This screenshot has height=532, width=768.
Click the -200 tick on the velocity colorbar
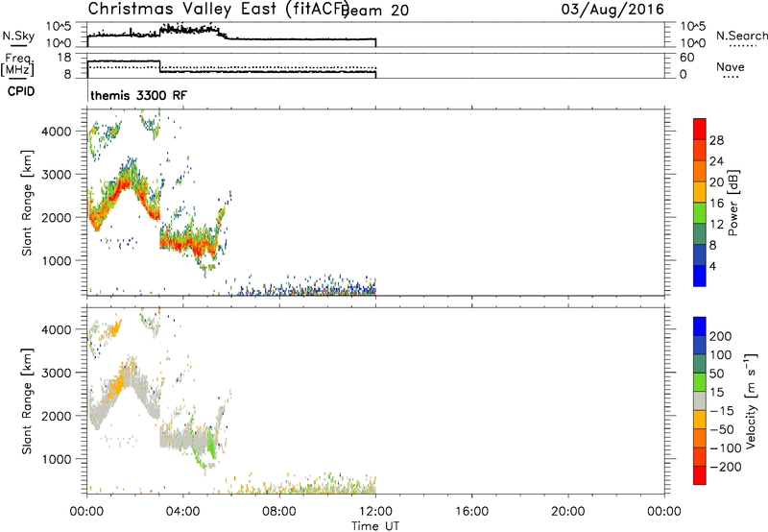[x=726, y=467]
